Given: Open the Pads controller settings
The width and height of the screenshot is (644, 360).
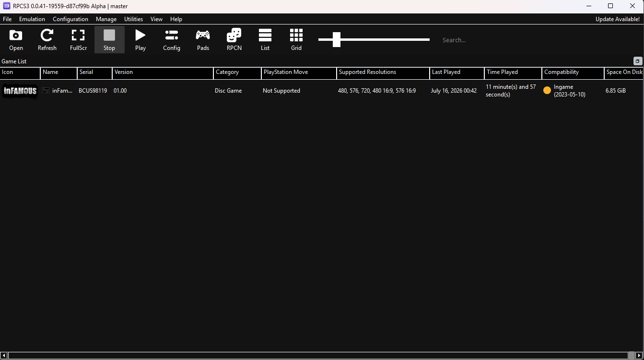Looking at the screenshot, I should [203, 39].
